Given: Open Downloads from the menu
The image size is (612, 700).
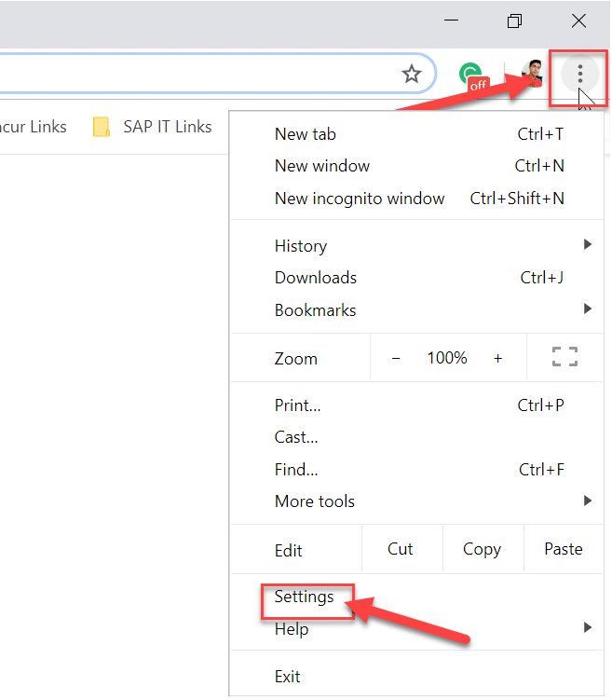Looking at the screenshot, I should click(316, 278).
